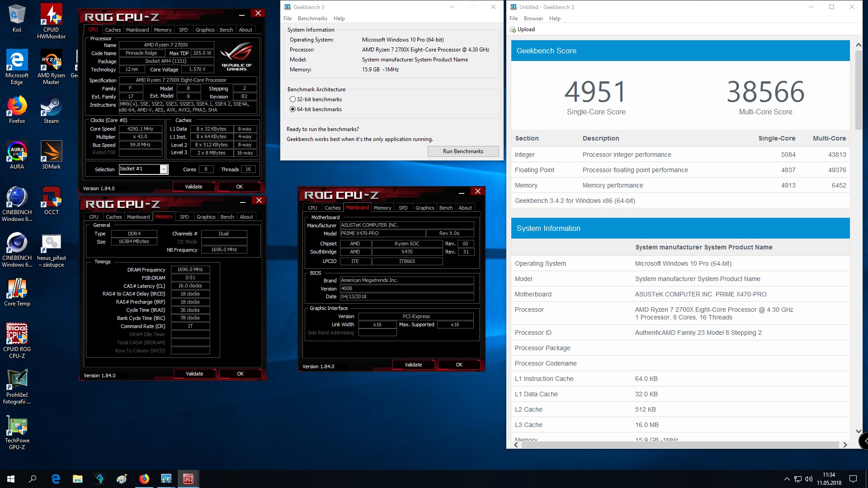The height and width of the screenshot is (488, 868).
Task: Click Validate in Mainboard CPU-Z window
Action: pyautogui.click(x=413, y=365)
